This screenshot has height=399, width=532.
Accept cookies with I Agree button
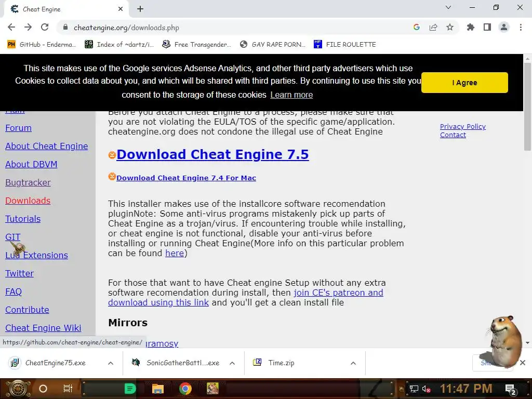pyautogui.click(x=464, y=83)
